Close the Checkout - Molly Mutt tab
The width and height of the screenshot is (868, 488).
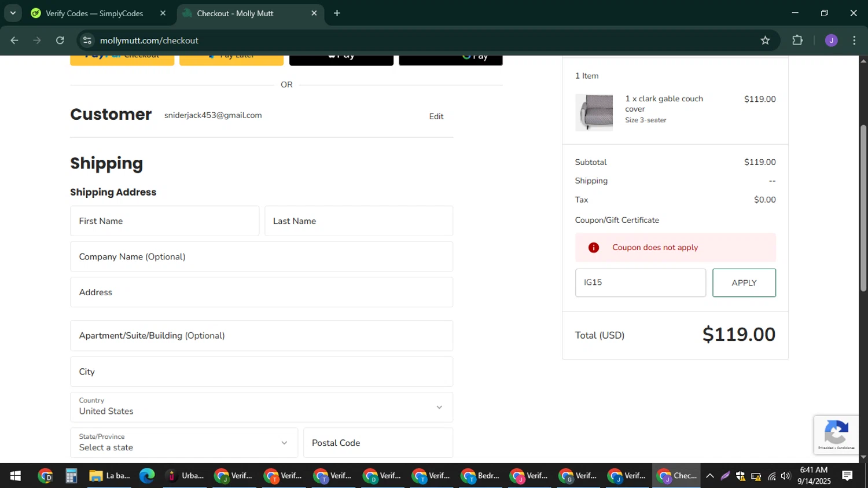point(314,13)
